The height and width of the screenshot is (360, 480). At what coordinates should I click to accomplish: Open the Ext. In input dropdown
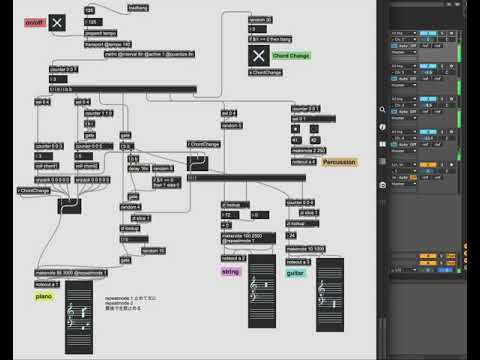click(x=404, y=164)
